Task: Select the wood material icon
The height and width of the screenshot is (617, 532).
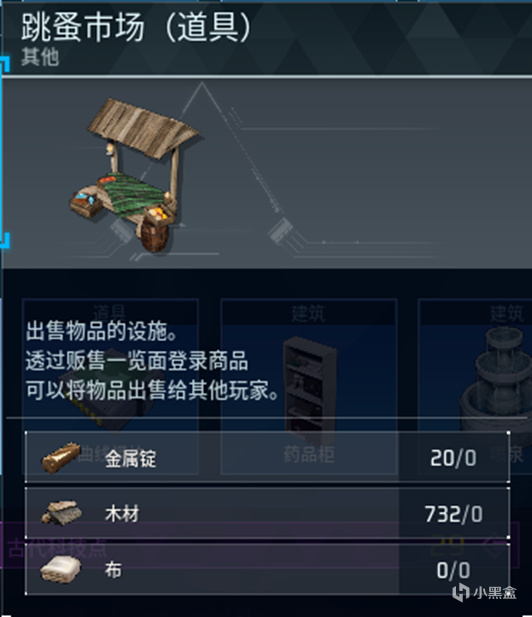Action: pyautogui.click(x=62, y=513)
